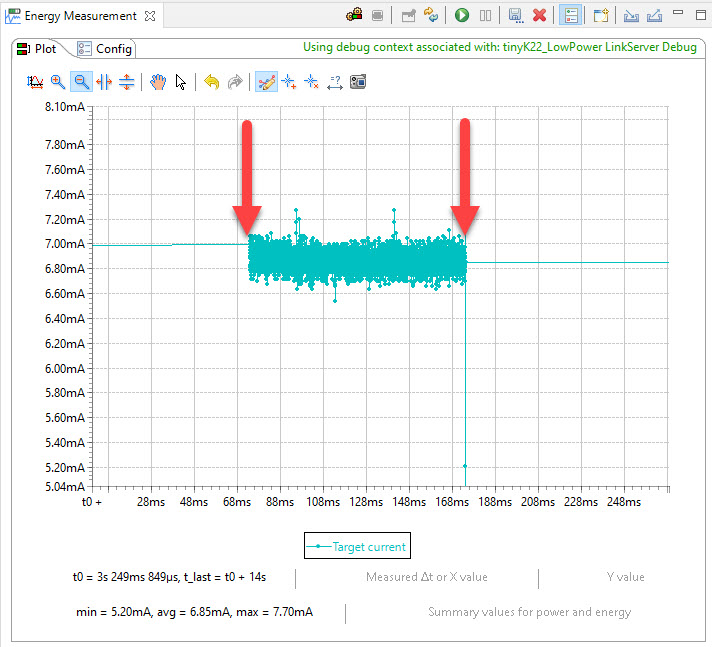
Task: Toggle the show data points line button
Action: (266, 82)
